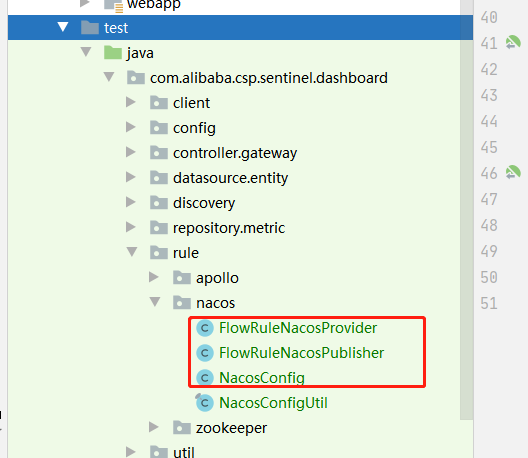This screenshot has width=528, height=458.
Task: Click the FlowRuleNacosPublisher class icon
Action: (x=205, y=353)
